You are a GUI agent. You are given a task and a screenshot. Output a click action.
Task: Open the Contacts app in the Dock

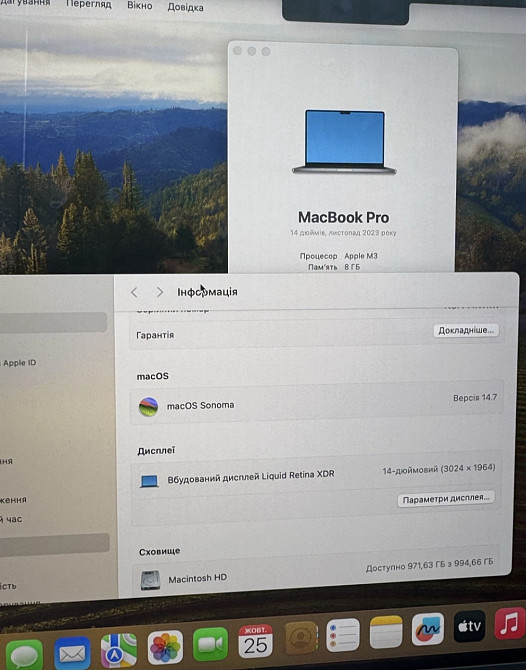coord(301,638)
